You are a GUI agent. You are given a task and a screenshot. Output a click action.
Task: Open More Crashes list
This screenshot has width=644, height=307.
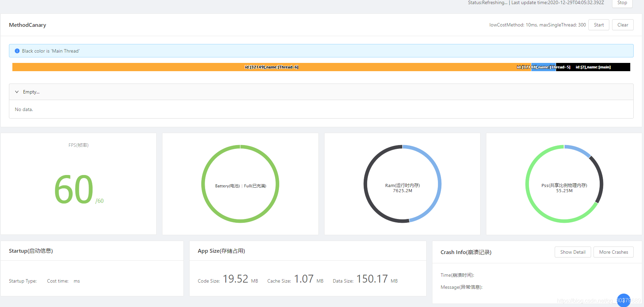click(x=613, y=252)
